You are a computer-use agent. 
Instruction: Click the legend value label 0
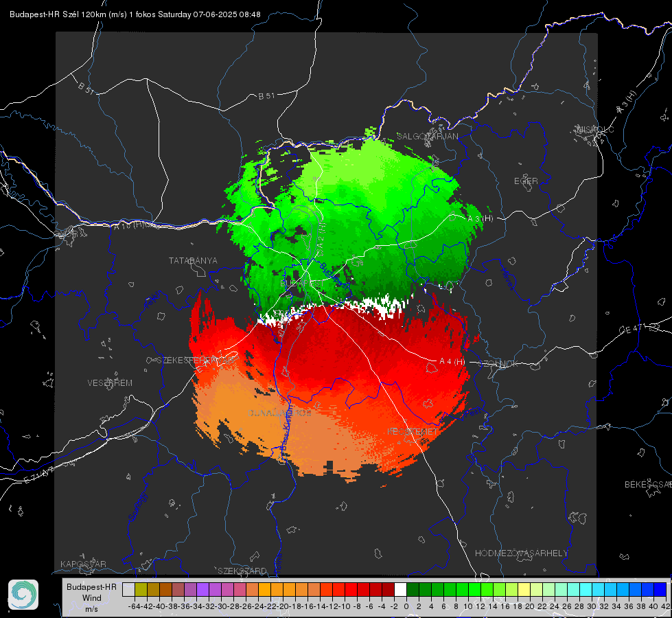pyautogui.click(x=406, y=606)
